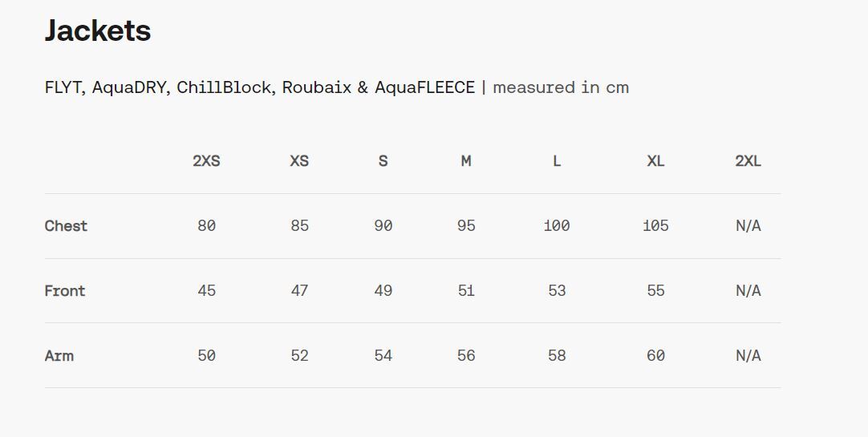Click the S size column header
This screenshot has width=868, height=437.
[383, 161]
